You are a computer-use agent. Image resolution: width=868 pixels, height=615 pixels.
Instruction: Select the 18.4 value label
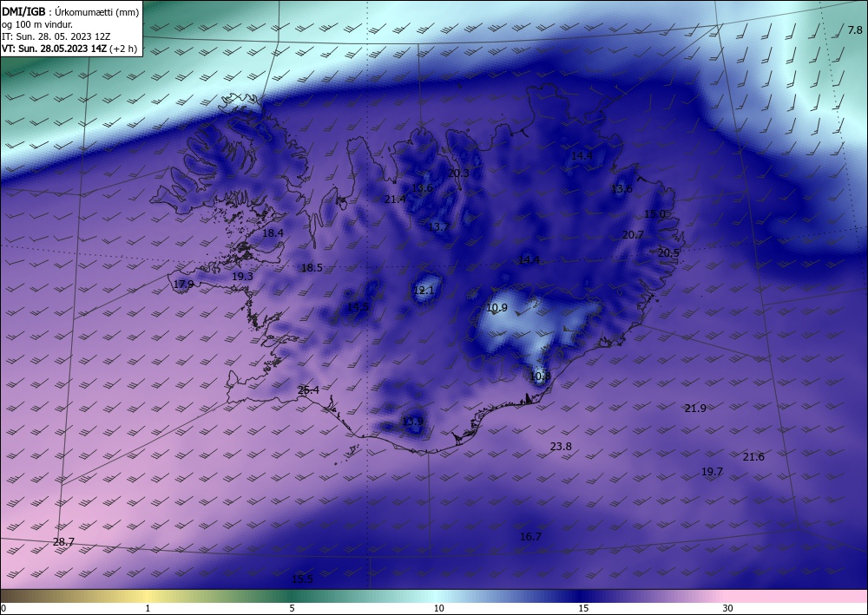coord(273,233)
